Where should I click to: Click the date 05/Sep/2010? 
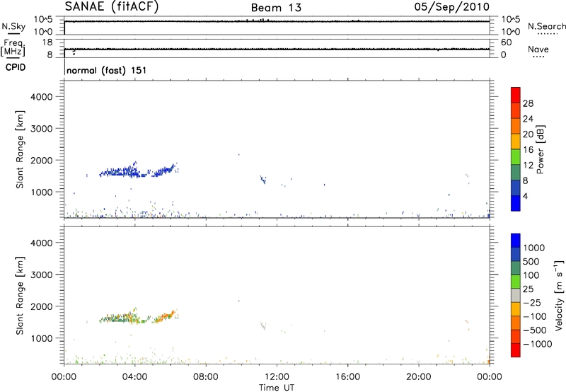coord(451,6)
